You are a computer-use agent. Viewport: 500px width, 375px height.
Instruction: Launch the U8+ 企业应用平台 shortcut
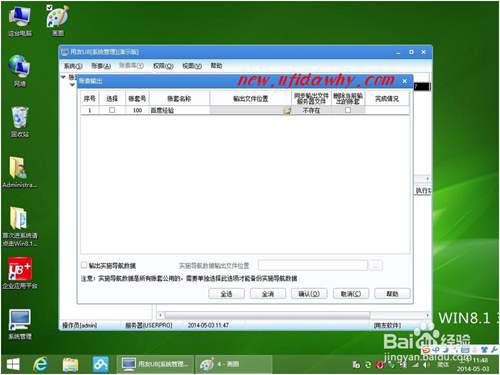pyautogui.click(x=20, y=273)
